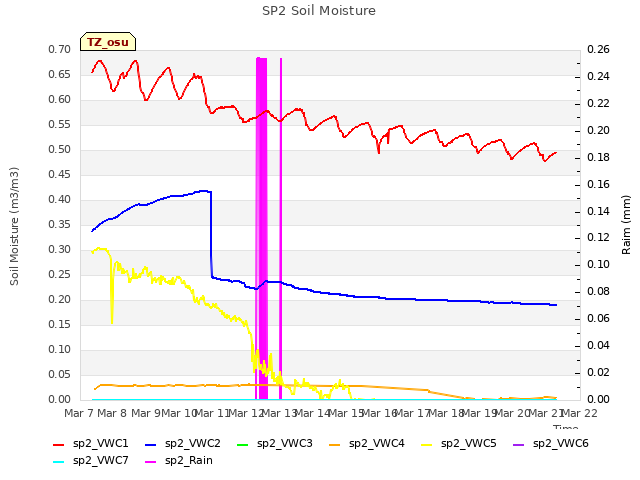Click blue color swatch of sp2_VWC2
640x480 pixels.
point(151,444)
